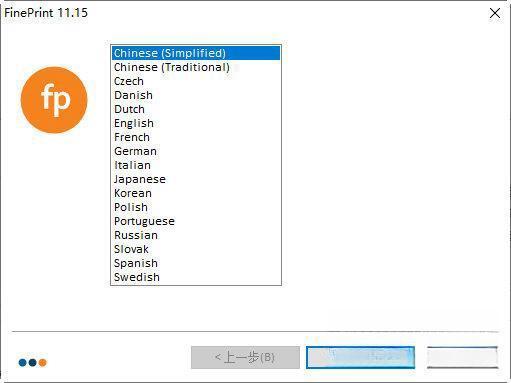Select Chinese (Simplified) in the language list
511x383 pixels.
(x=196, y=53)
